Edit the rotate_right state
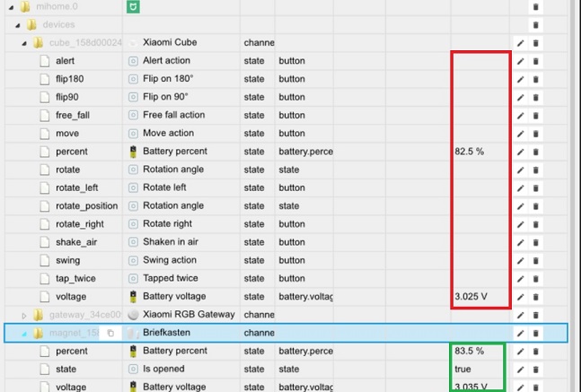The image size is (581, 392). point(521,224)
